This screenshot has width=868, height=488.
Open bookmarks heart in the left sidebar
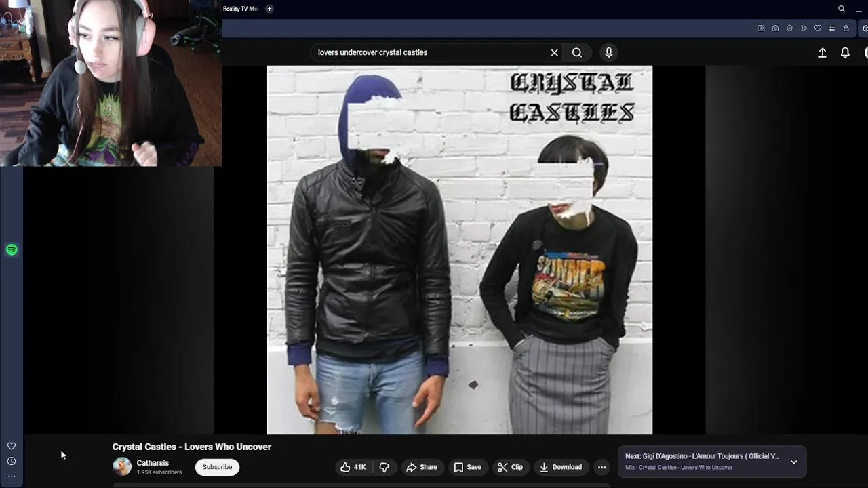tap(12, 446)
